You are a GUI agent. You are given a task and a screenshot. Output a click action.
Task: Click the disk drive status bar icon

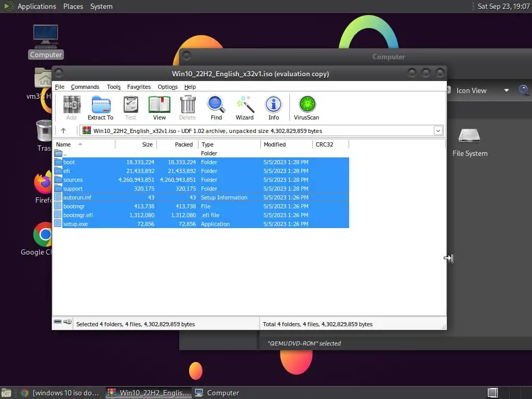[58, 322]
